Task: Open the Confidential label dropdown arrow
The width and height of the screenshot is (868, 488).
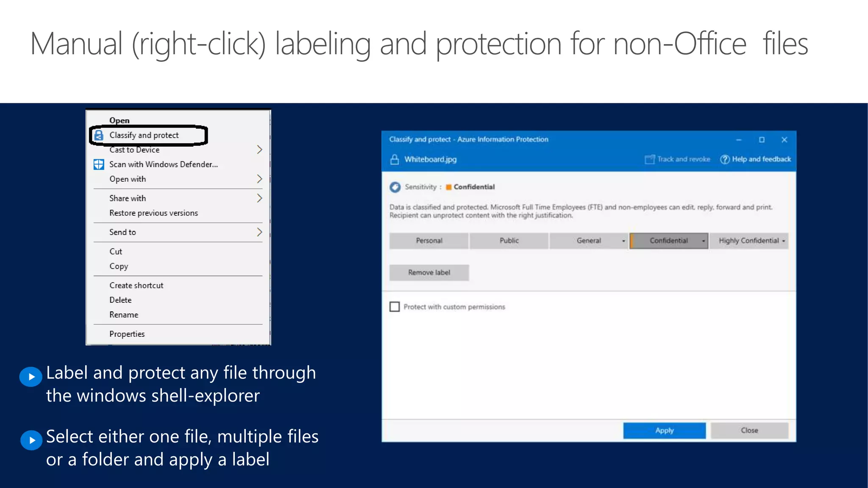Action: [704, 241]
